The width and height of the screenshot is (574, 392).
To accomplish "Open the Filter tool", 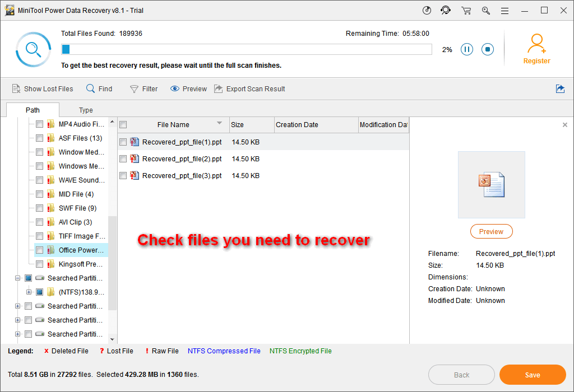I will pos(143,88).
